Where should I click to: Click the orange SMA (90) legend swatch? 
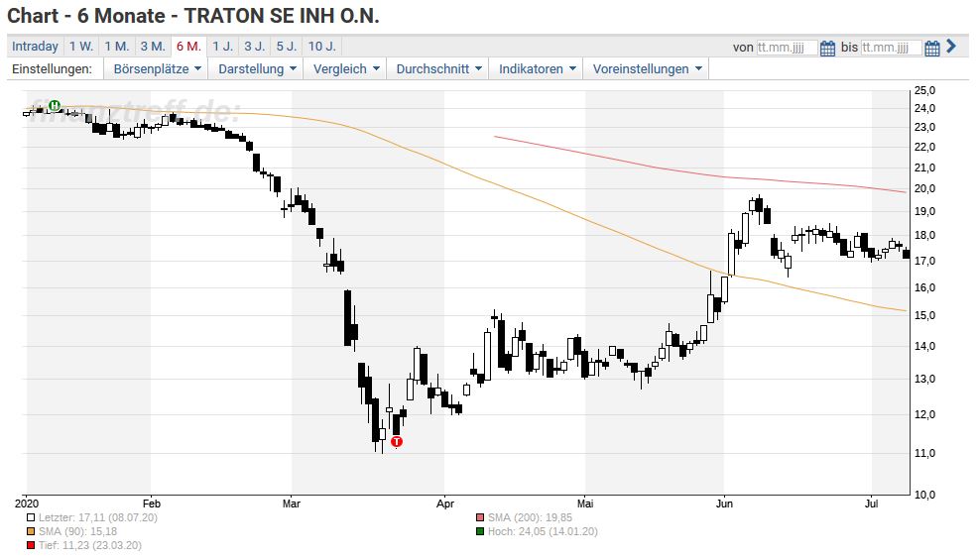(31, 531)
